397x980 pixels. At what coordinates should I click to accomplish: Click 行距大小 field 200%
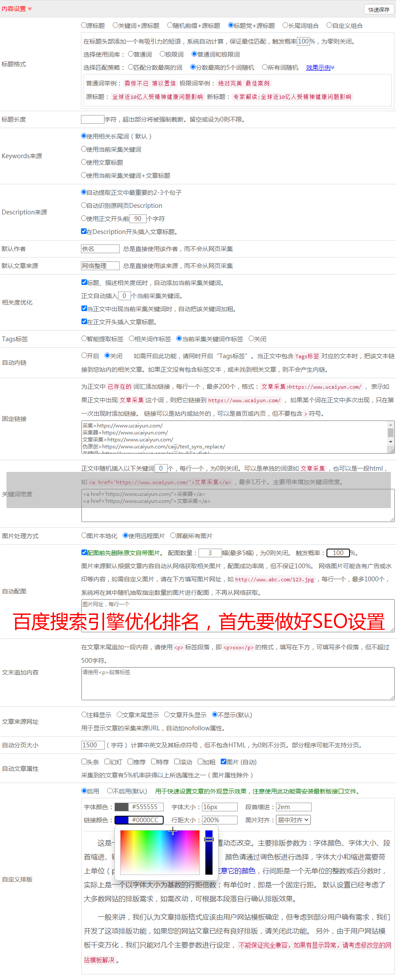220,820
